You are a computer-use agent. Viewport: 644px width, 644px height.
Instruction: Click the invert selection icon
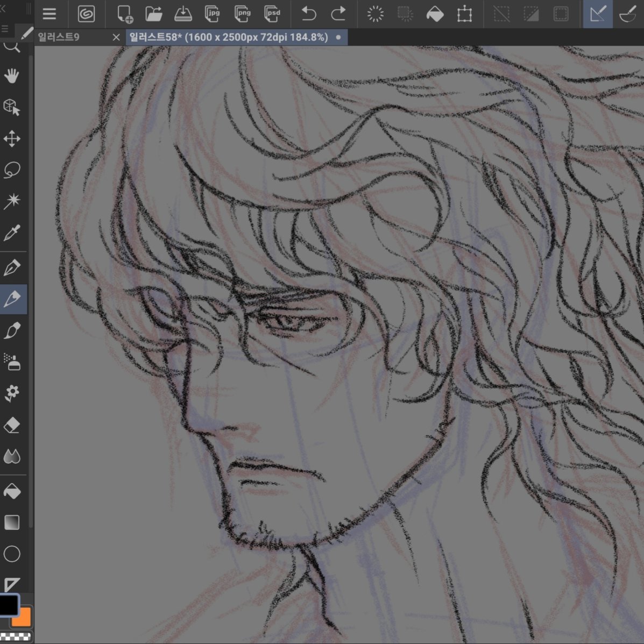click(531, 14)
